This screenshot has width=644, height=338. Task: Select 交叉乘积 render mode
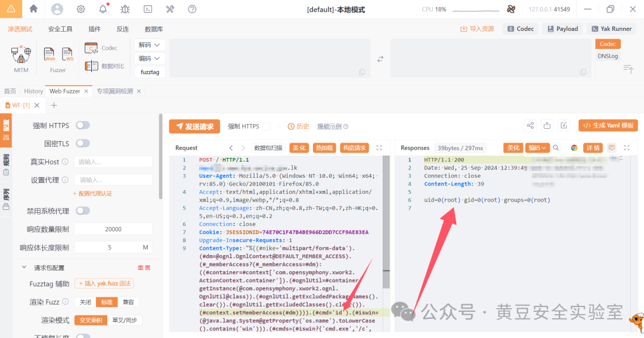pos(91,320)
